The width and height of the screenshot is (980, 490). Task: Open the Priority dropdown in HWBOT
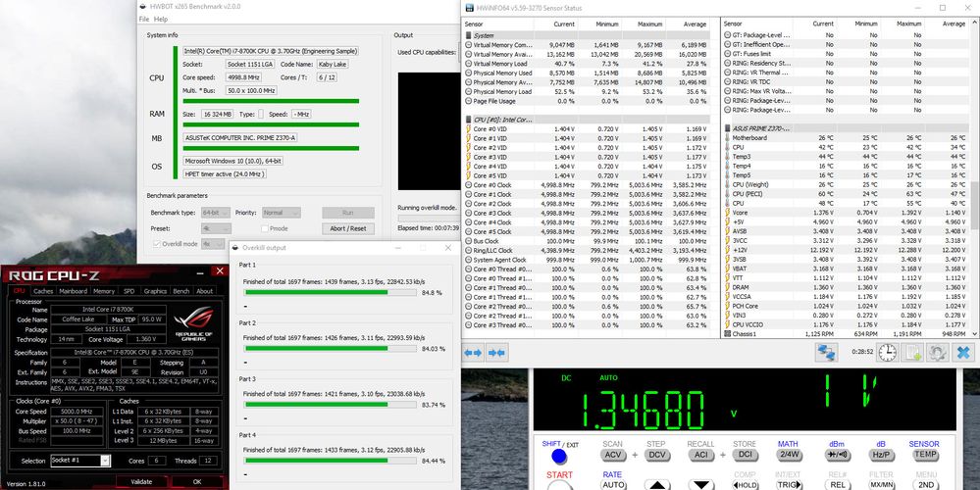coord(282,213)
